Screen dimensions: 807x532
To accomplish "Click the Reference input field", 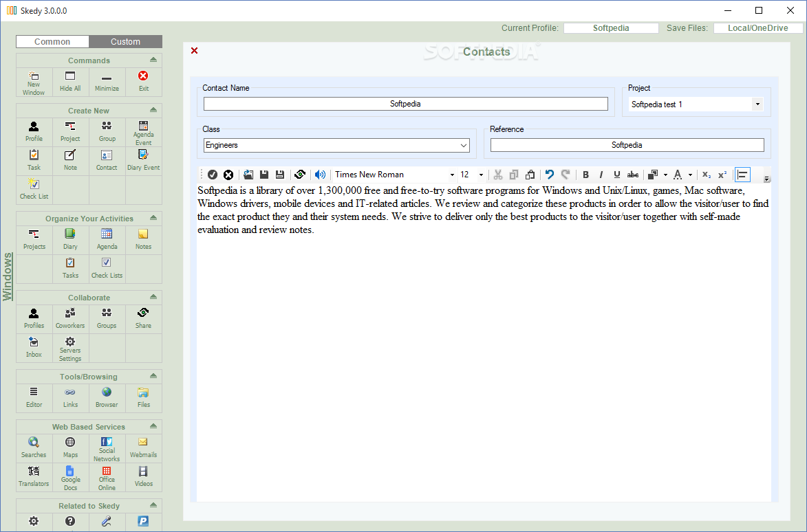I will (x=627, y=145).
